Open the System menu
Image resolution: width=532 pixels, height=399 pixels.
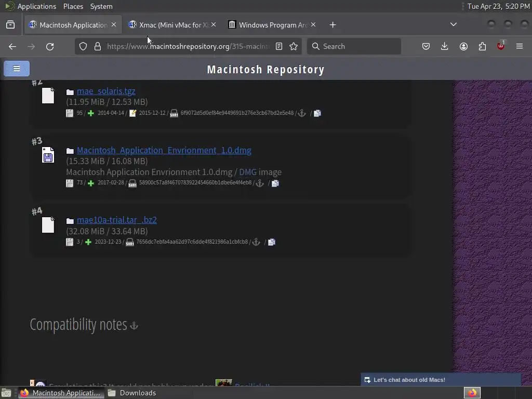[x=101, y=6]
